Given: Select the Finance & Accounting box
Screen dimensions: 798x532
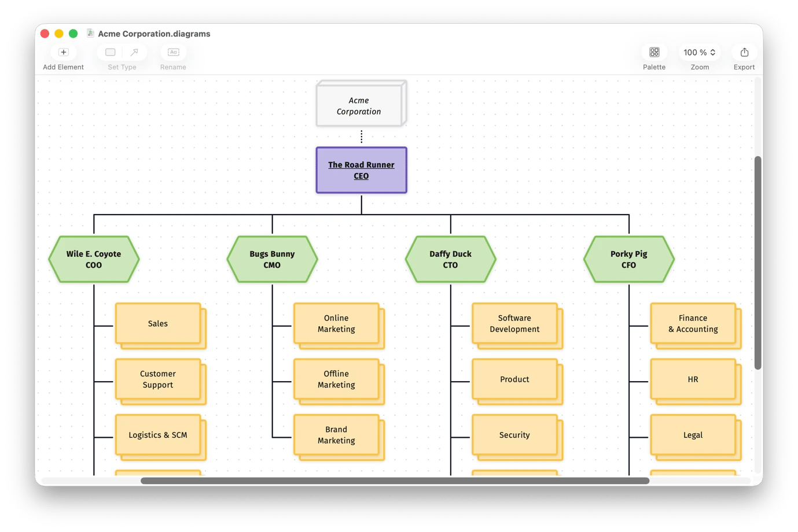Looking at the screenshot, I should 696,326.
